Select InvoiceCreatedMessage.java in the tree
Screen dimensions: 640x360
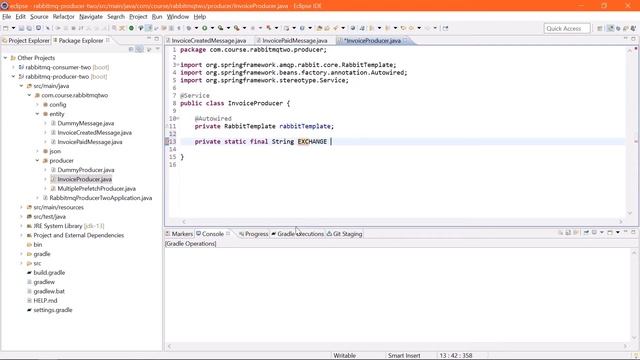coord(94,133)
